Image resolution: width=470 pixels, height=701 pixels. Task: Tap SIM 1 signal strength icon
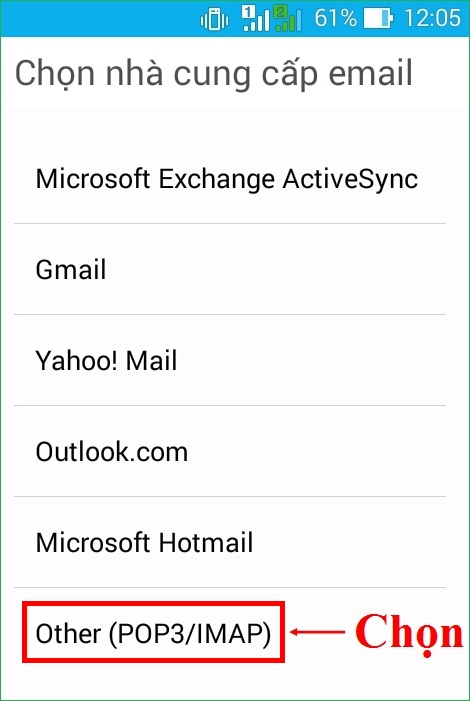point(255,19)
